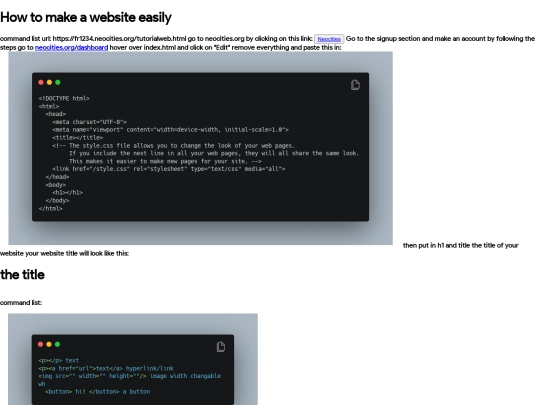
Task: Click the Neocities button link
Action: point(329,39)
